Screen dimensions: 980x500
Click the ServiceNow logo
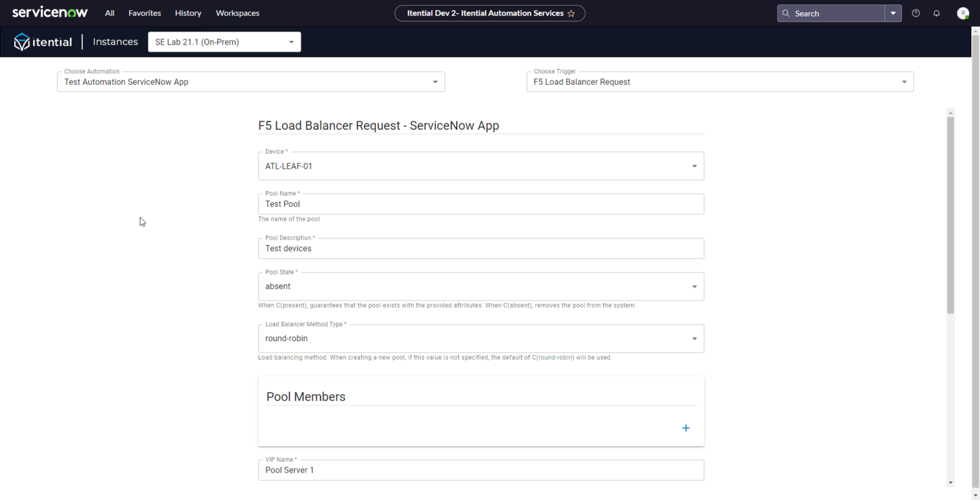pos(50,12)
